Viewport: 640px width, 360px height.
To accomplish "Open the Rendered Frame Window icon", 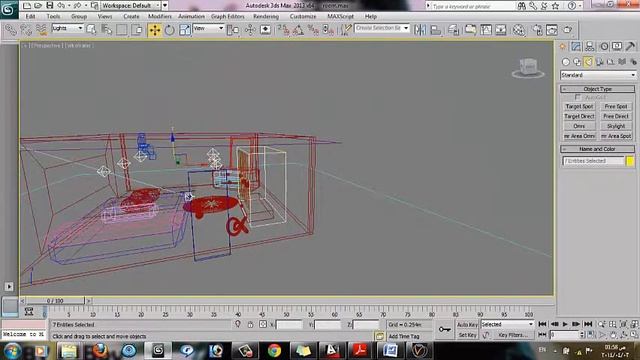I will tap(552, 30).
